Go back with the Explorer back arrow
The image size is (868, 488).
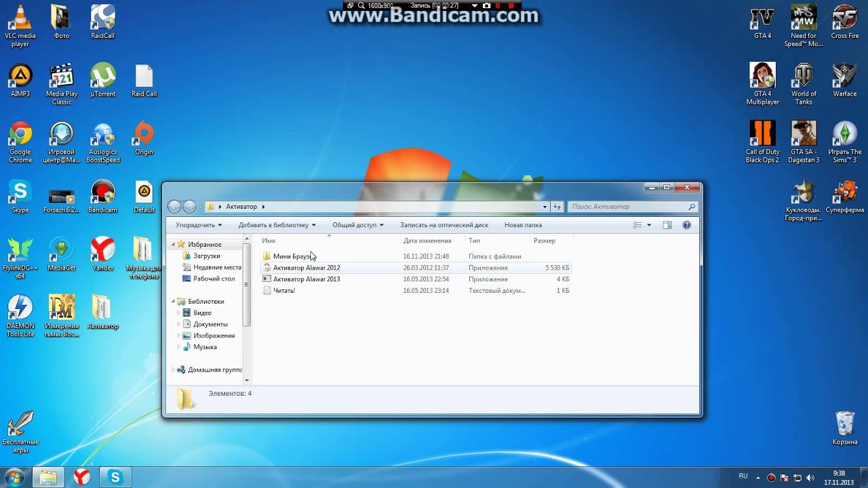174,207
